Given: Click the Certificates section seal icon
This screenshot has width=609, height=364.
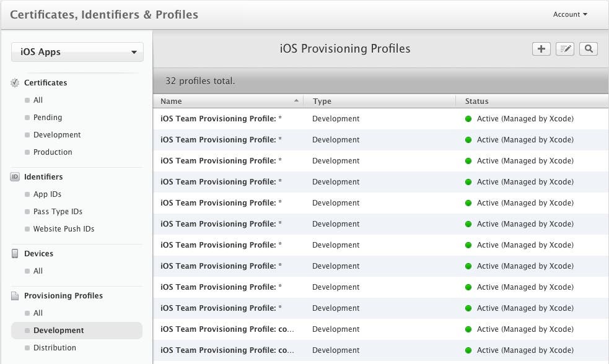Looking at the screenshot, I should point(15,83).
